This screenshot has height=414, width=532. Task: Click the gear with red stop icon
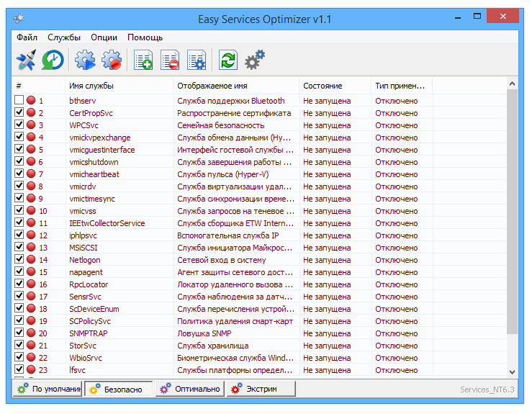click(112, 60)
